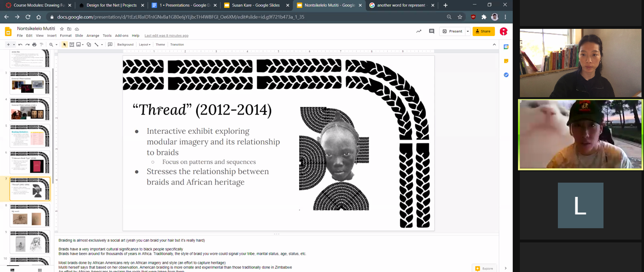Viewport: 644px width, 272px height.
Task: Open the Zoom magnifier tool
Action: tap(51, 45)
